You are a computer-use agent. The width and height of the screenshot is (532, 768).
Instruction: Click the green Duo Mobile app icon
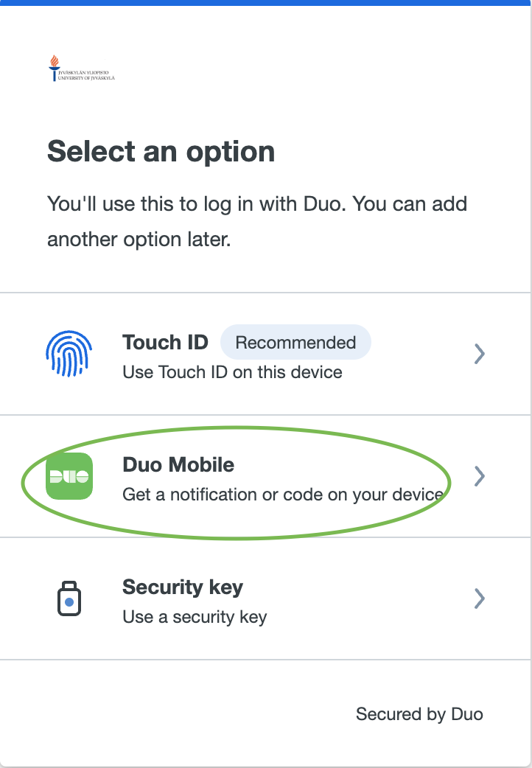[x=69, y=476]
